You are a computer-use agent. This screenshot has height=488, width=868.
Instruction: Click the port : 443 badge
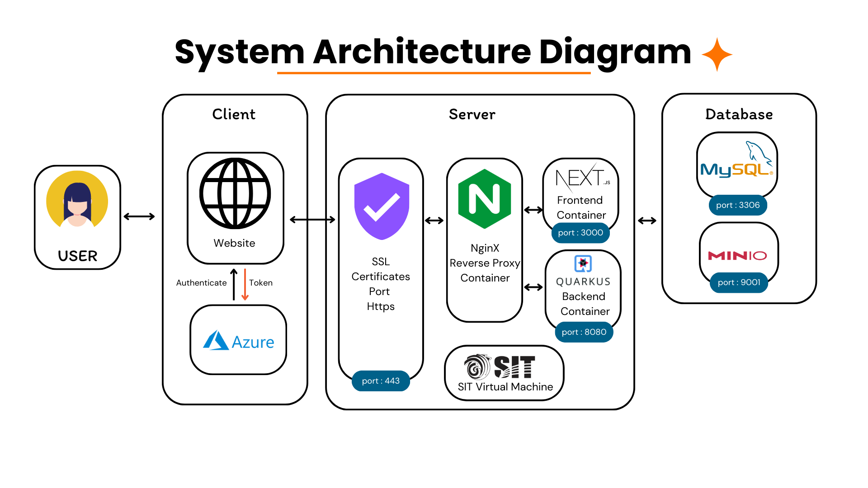[381, 381]
